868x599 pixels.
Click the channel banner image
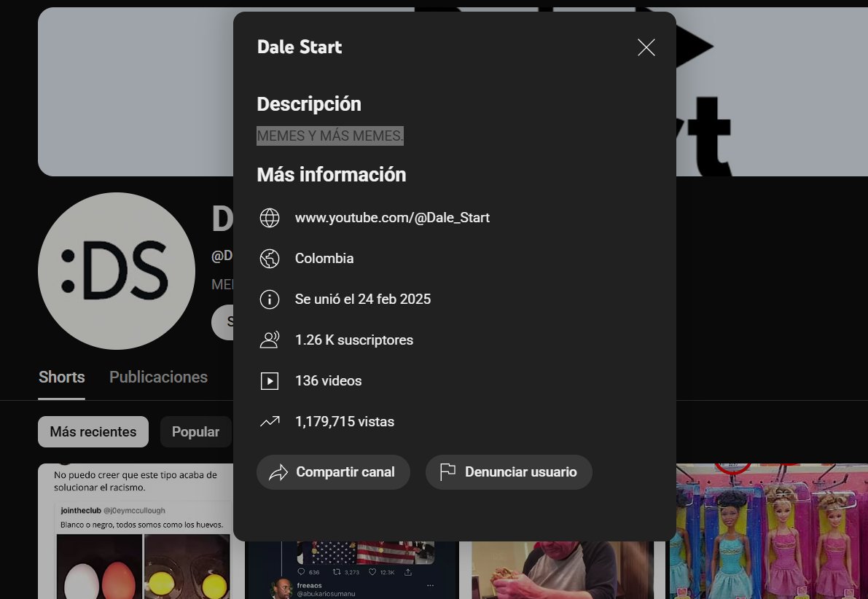click(135, 92)
